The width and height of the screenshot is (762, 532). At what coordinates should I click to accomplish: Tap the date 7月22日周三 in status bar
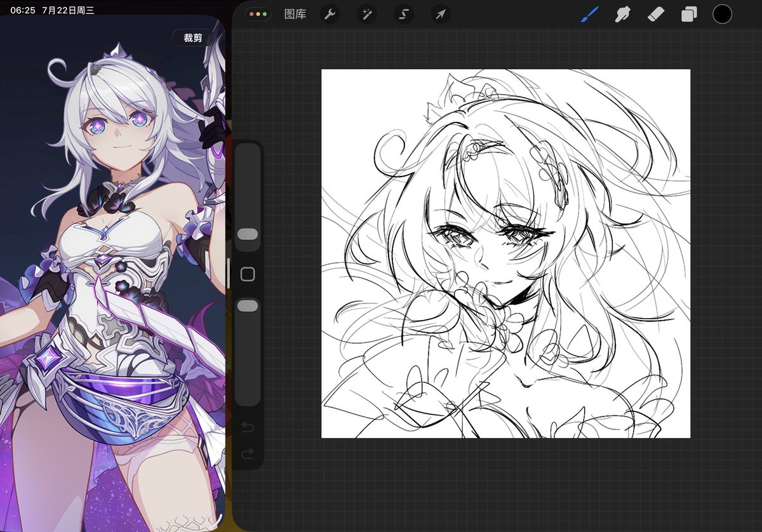[68, 10]
